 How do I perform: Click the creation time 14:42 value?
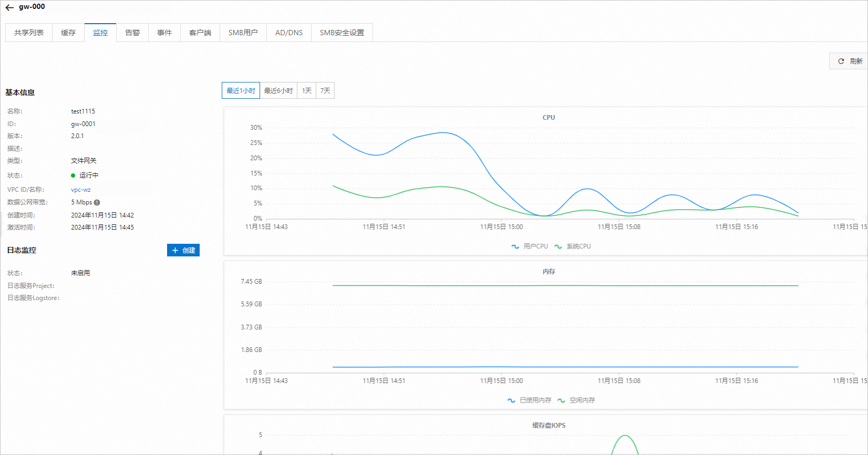102,215
